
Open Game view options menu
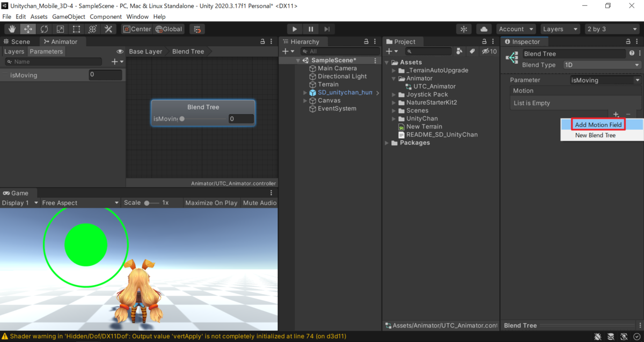[x=271, y=193]
